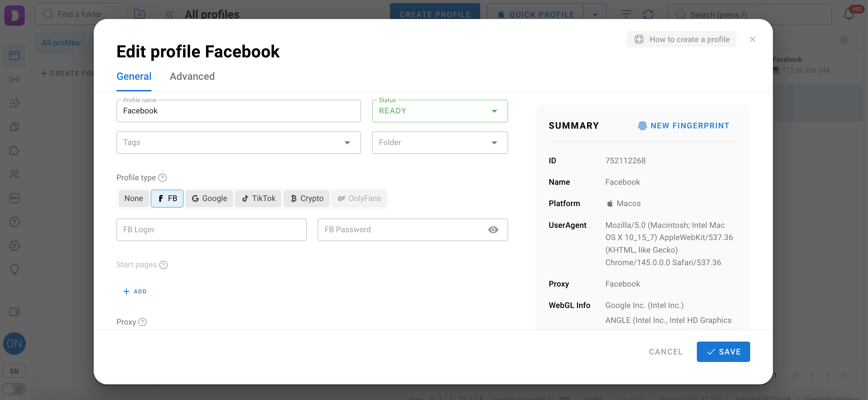The image size is (868, 400).
Task: Toggle FB password visibility eye icon
Action: (x=493, y=230)
